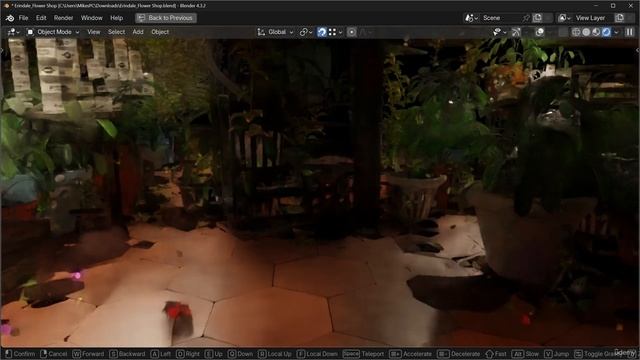Screen dimensions: 640x360
Task: Open the Render menu
Action: click(x=63, y=18)
